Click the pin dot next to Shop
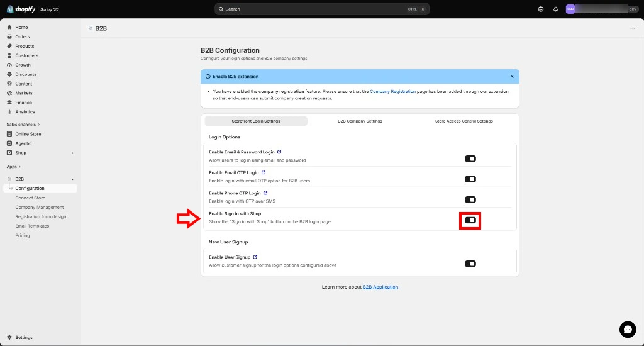Viewport: 644px width, 346px height. click(x=73, y=153)
